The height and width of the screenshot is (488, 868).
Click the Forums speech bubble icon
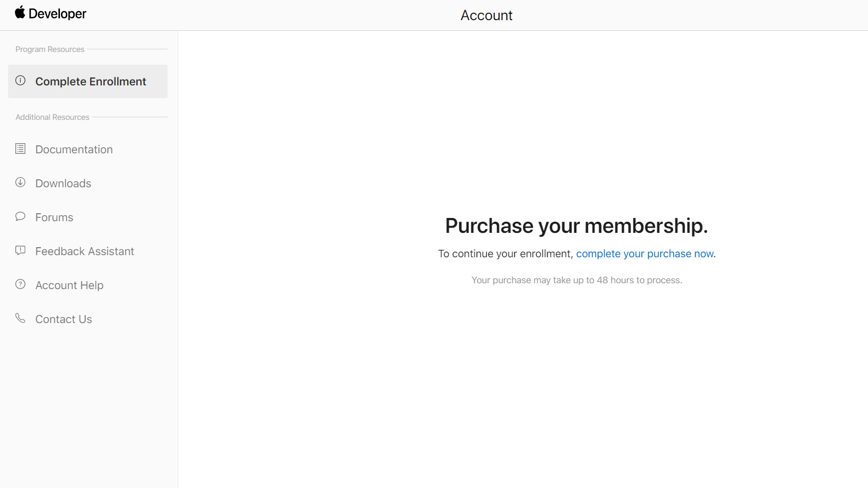tap(21, 216)
